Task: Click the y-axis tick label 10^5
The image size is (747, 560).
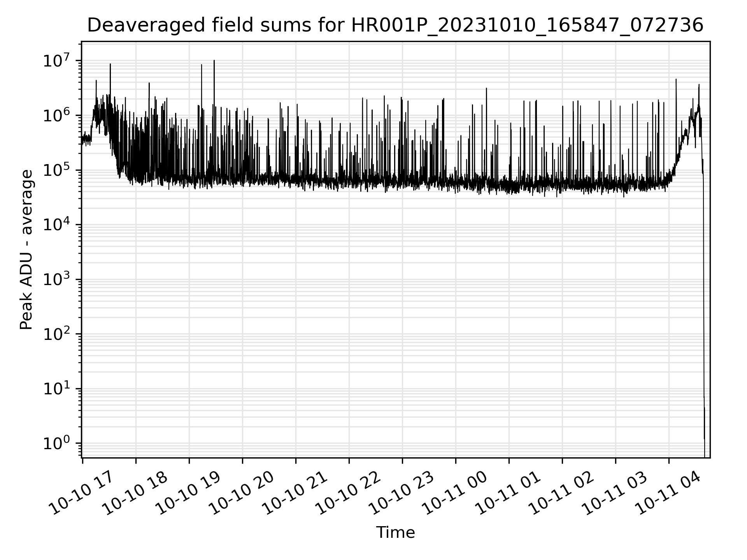Action: pyautogui.click(x=57, y=169)
